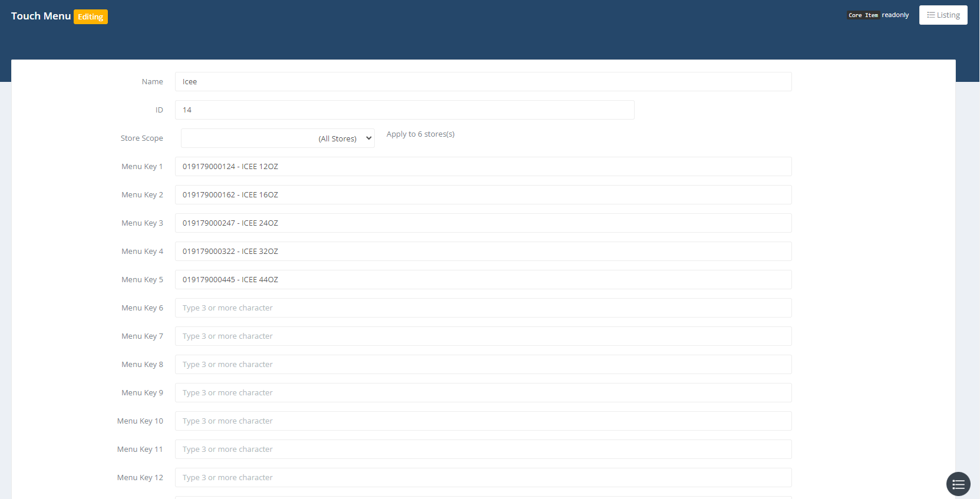
Task: Click the 'Menu Key 12' label
Action: click(x=140, y=478)
